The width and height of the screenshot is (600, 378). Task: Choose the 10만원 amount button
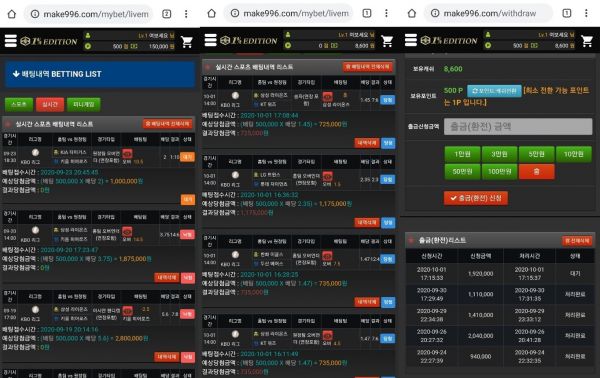pos(574,154)
